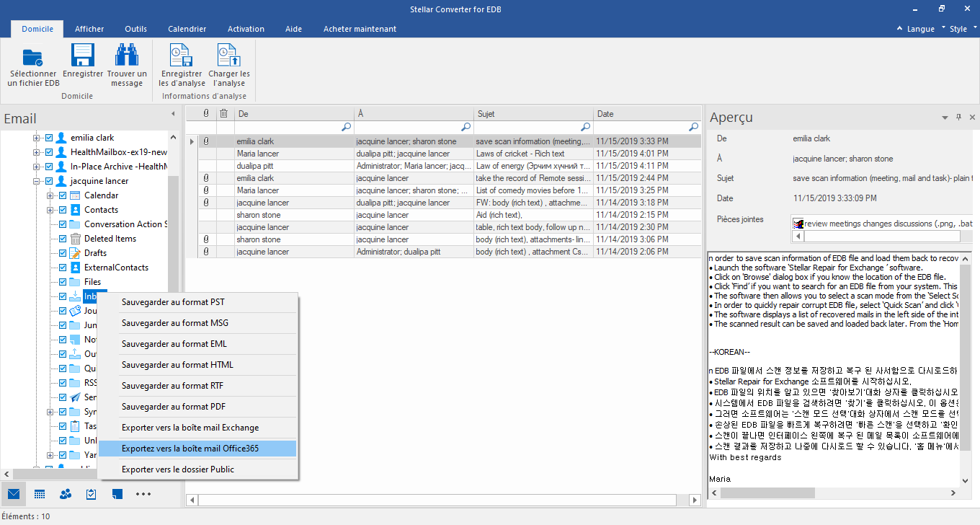Click search icon in De filter

coord(346,127)
